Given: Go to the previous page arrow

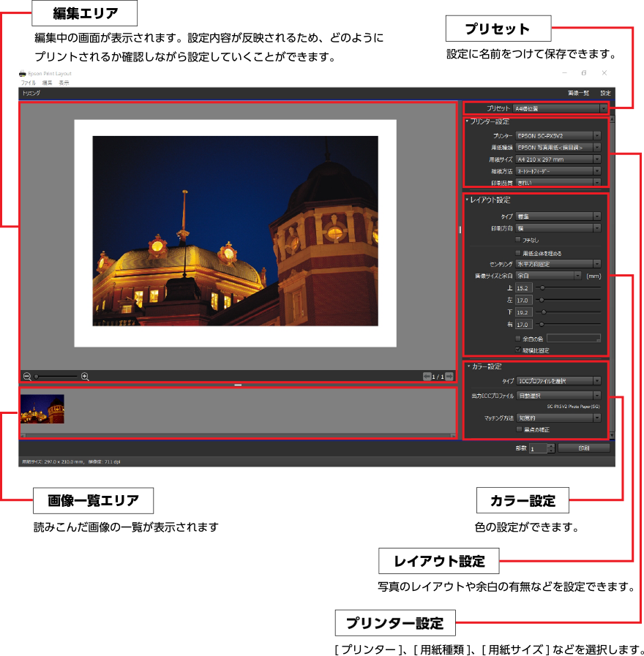Looking at the screenshot, I should pyautogui.click(x=427, y=377).
